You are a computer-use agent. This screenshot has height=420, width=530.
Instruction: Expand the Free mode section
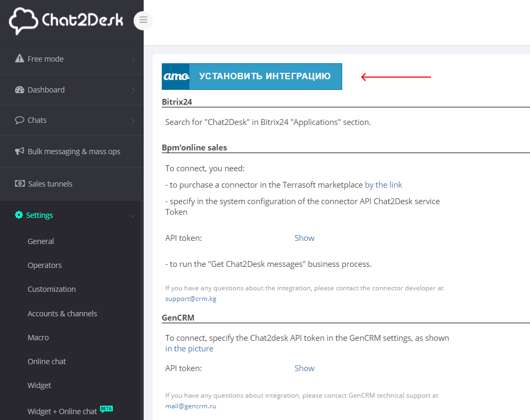point(134,58)
